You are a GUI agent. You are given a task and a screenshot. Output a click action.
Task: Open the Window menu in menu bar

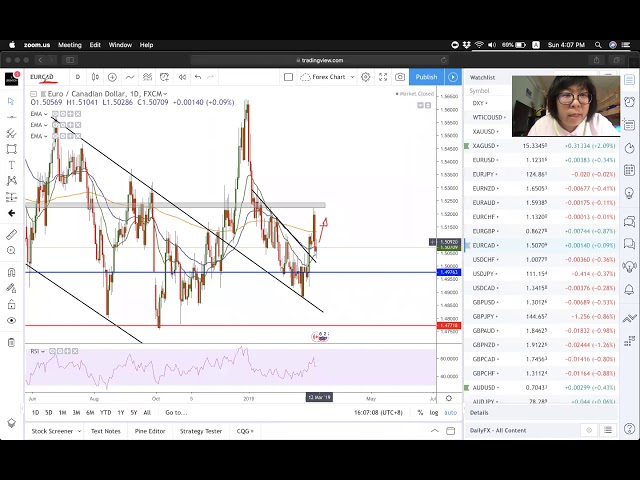(x=120, y=45)
